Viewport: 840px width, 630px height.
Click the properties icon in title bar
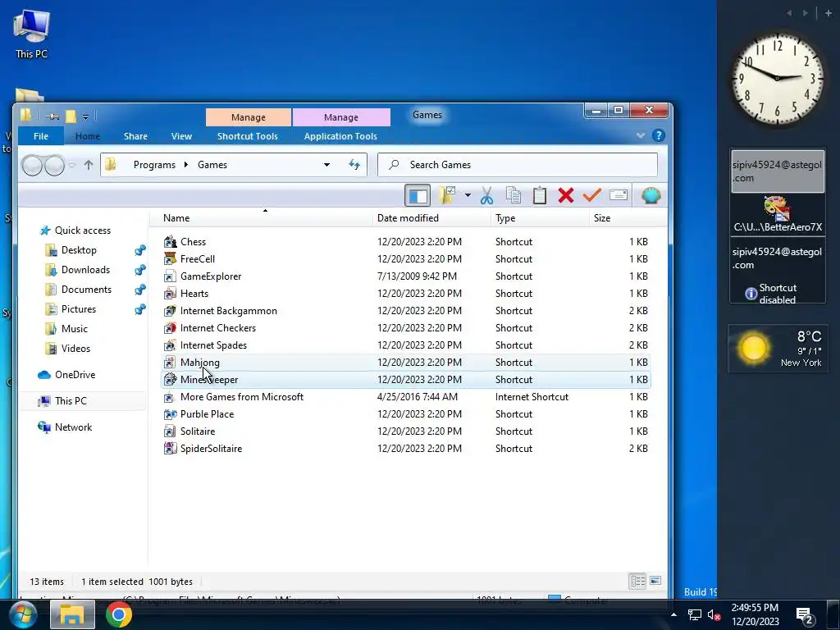pos(52,116)
